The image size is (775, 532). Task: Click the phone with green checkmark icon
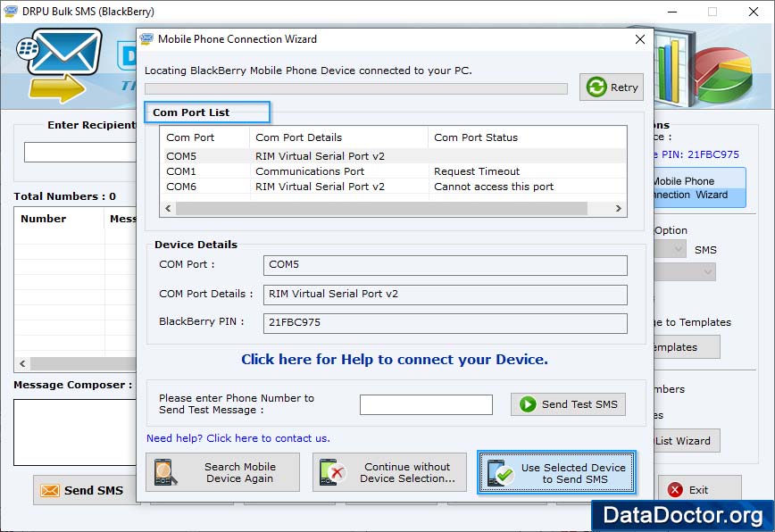tap(500, 473)
